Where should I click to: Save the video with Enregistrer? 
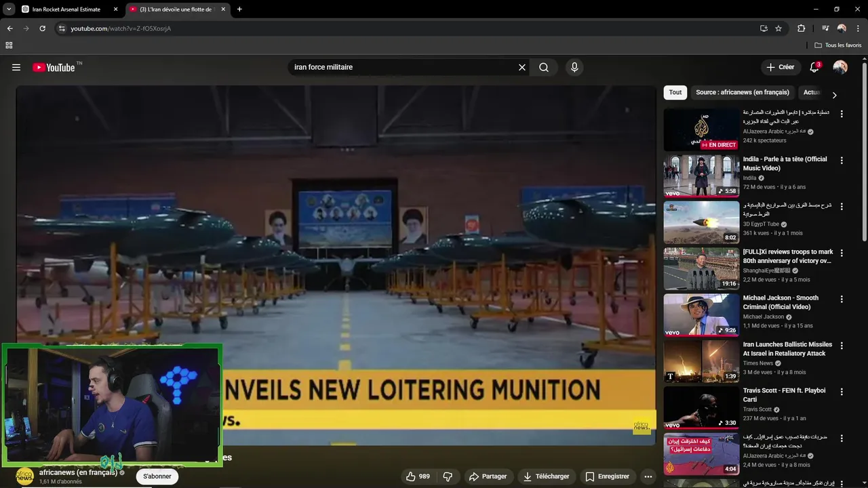[x=607, y=476]
